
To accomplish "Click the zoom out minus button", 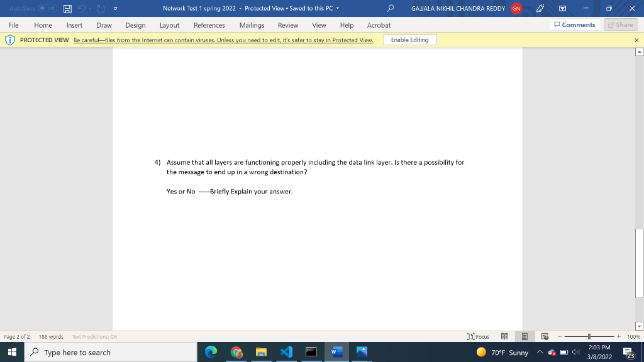I will [x=559, y=337].
